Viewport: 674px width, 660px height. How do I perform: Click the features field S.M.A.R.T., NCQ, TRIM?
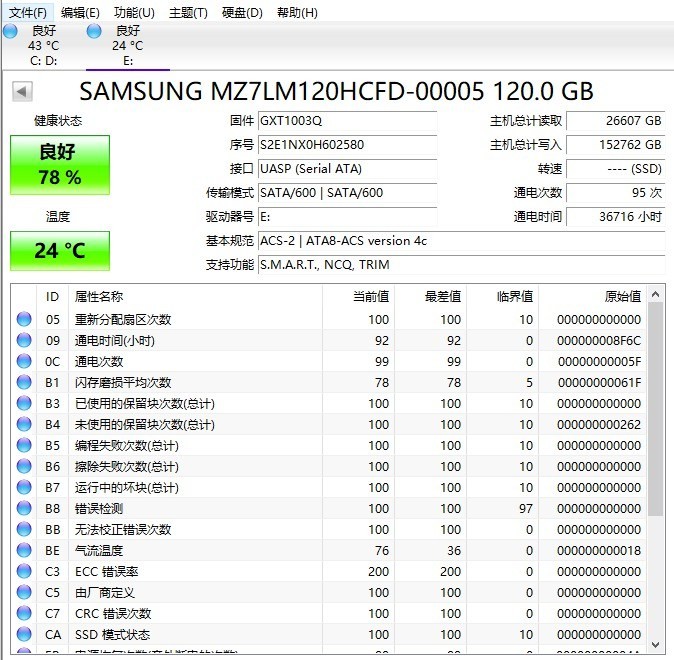(x=461, y=265)
